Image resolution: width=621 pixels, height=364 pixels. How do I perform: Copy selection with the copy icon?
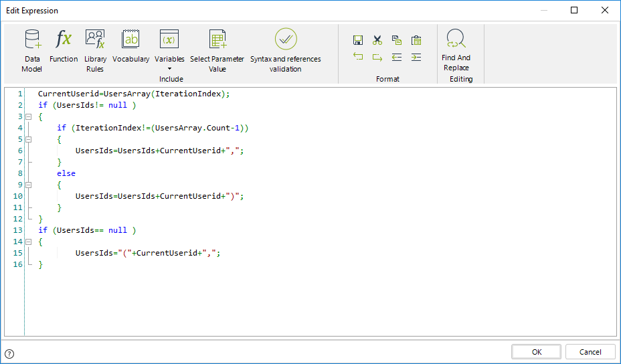[x=396, y=40]
